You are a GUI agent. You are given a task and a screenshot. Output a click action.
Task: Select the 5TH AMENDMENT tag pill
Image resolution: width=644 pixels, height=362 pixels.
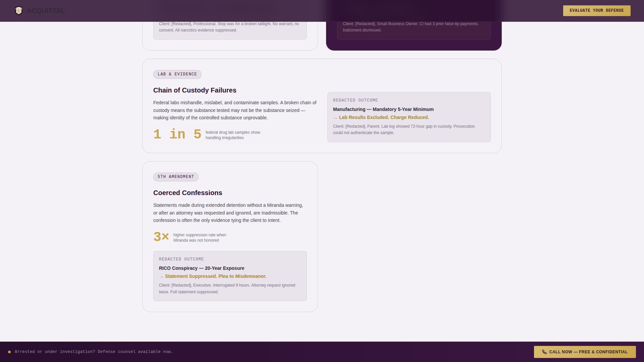pos(176,177)
